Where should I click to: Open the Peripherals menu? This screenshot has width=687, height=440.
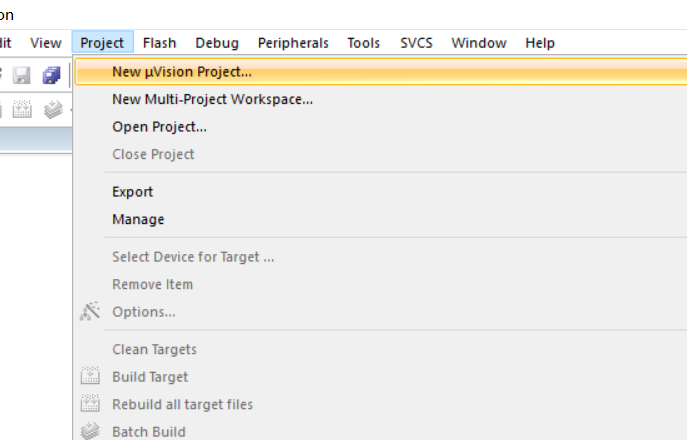click(293, 43)
